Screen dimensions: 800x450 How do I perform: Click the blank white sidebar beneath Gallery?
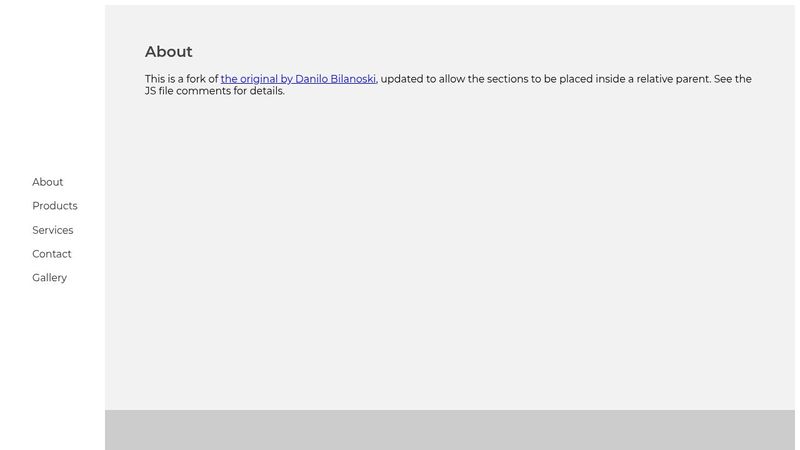pos(53,367)
